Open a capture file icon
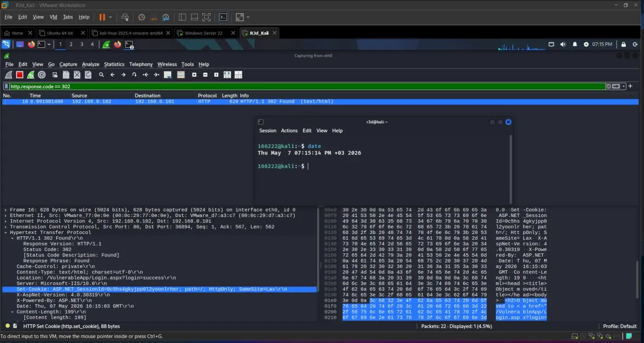 tap(55, 74)
